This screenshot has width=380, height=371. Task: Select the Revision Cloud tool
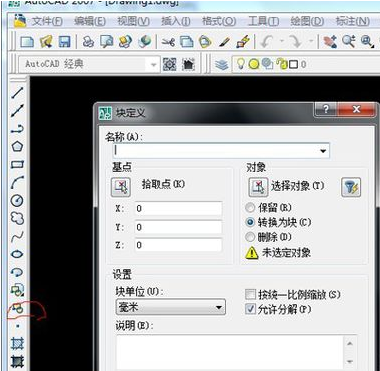[x=17, y=218]
